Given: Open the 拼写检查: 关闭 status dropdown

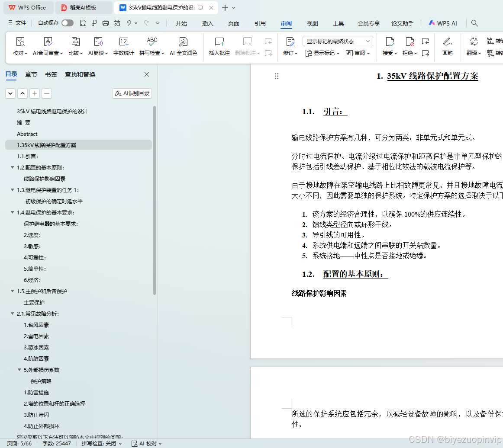Looking at the screenshot, I should pyautogui.click(x=102, y=444).
